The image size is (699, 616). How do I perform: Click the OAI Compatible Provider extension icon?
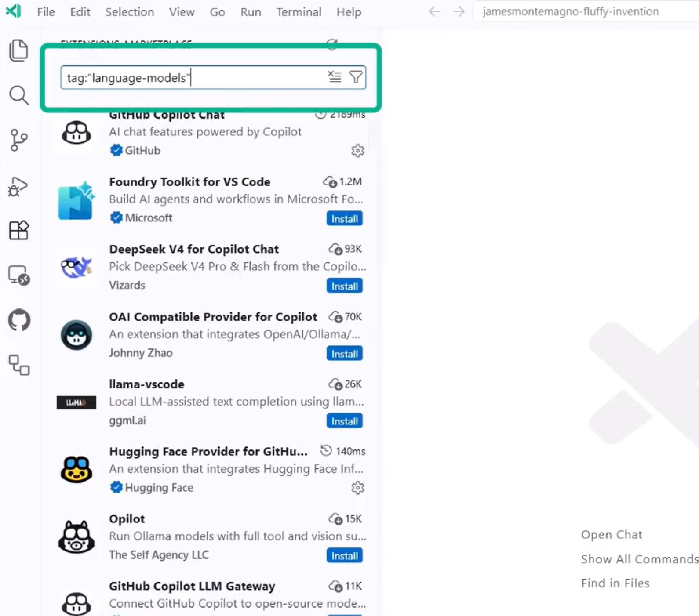[76, 335]
